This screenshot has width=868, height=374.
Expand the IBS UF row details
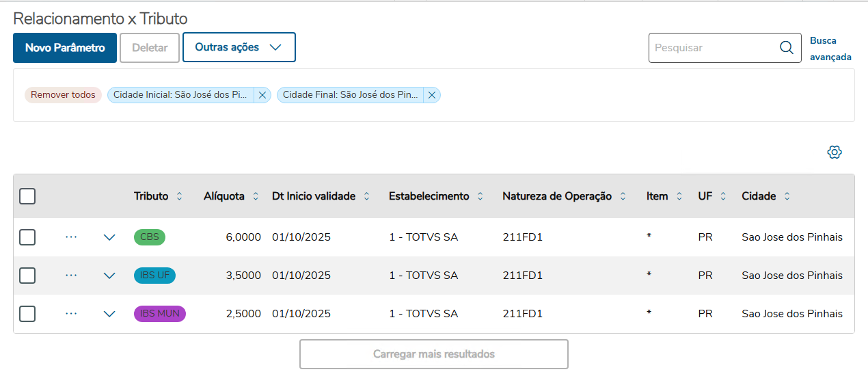click(x=109, y=276)
